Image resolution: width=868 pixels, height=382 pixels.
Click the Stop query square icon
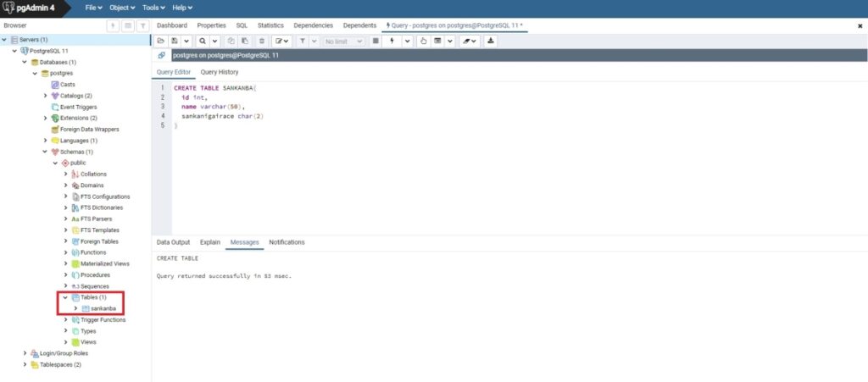point(376,41)
